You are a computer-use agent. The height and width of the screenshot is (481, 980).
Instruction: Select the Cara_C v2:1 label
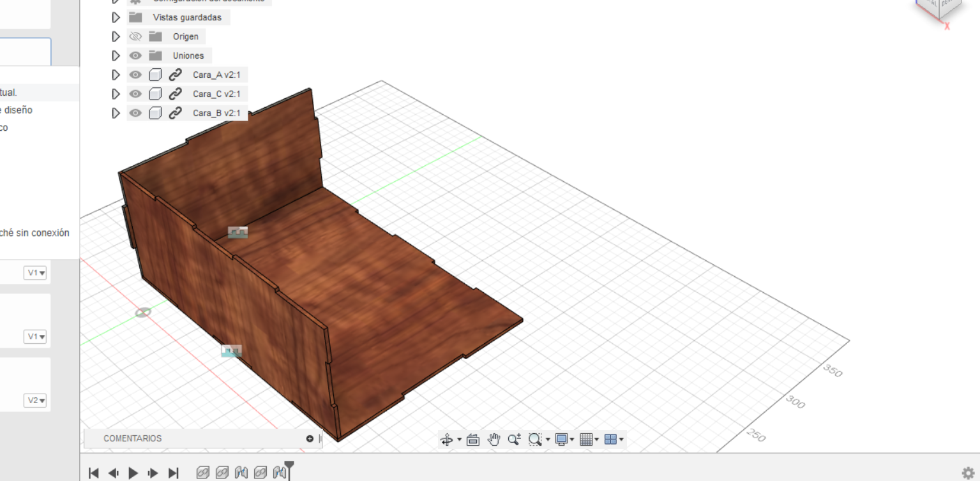coord(216,94)
